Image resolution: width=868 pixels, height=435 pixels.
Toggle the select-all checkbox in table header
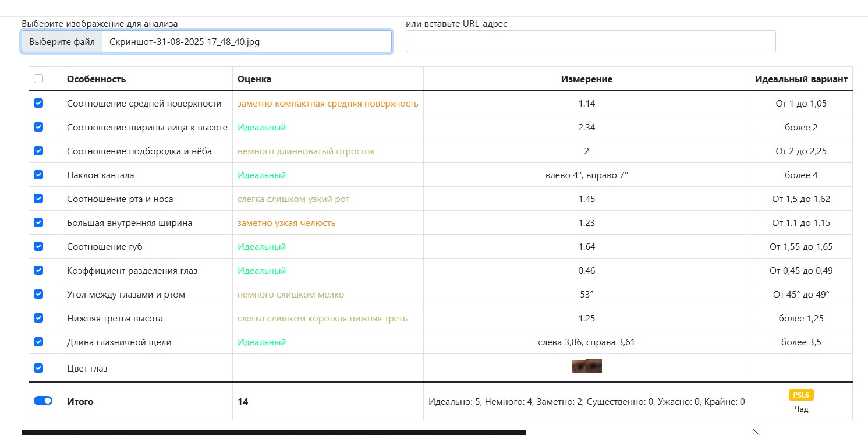click(38, 79)
